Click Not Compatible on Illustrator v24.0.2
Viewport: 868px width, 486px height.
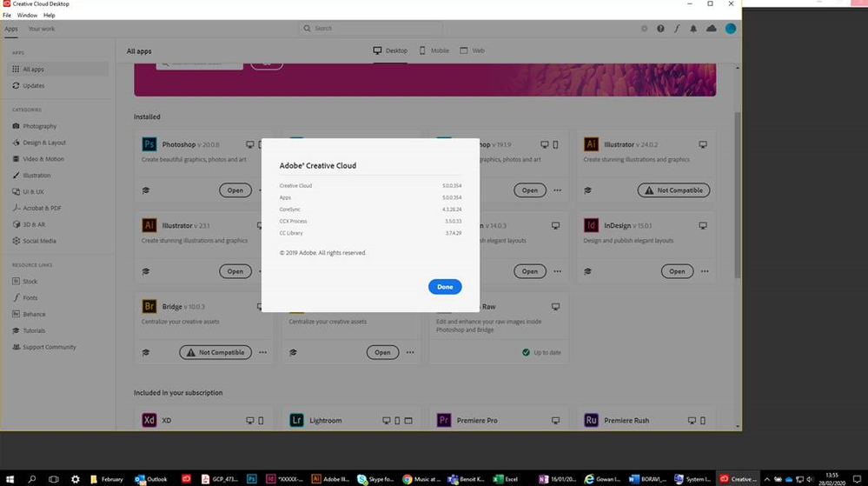point(673,190)
